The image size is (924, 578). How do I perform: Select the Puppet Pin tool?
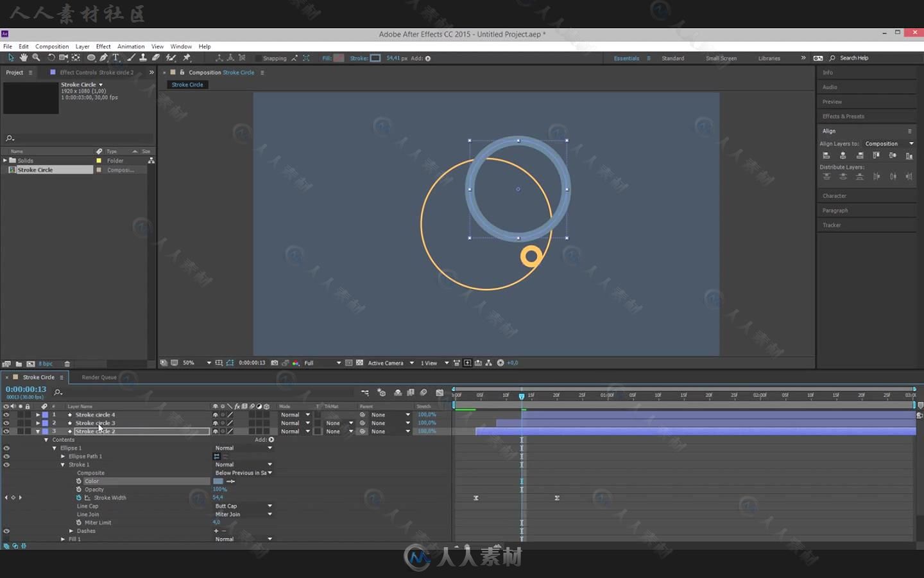[x=187, y=58]
